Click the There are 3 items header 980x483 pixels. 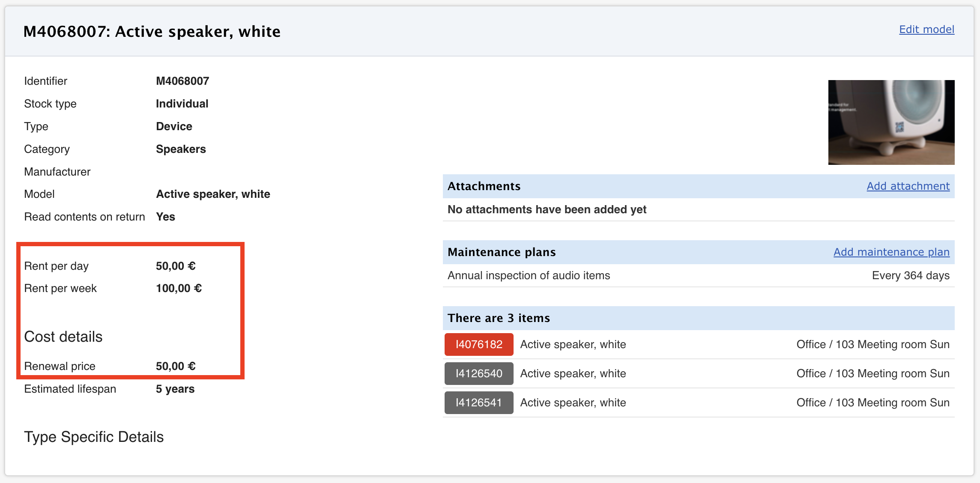coord(499,318)
